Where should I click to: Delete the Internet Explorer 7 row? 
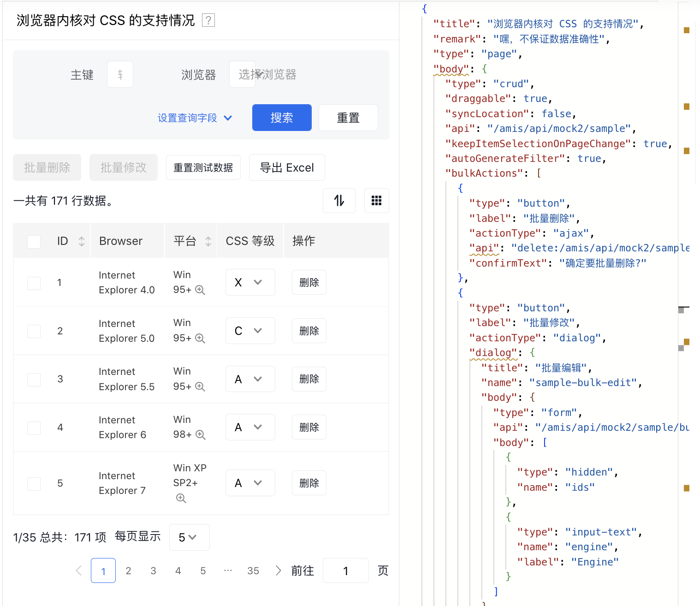[309, 483]
